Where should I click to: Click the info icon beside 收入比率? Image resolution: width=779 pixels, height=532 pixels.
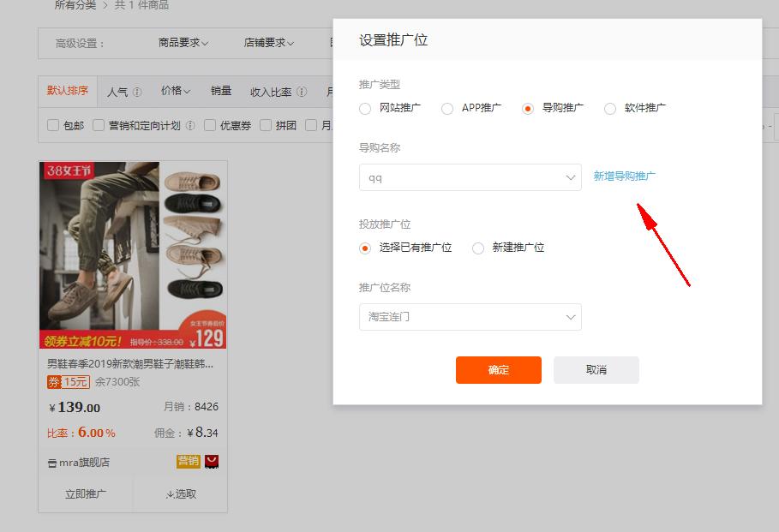tap(301, 93)
